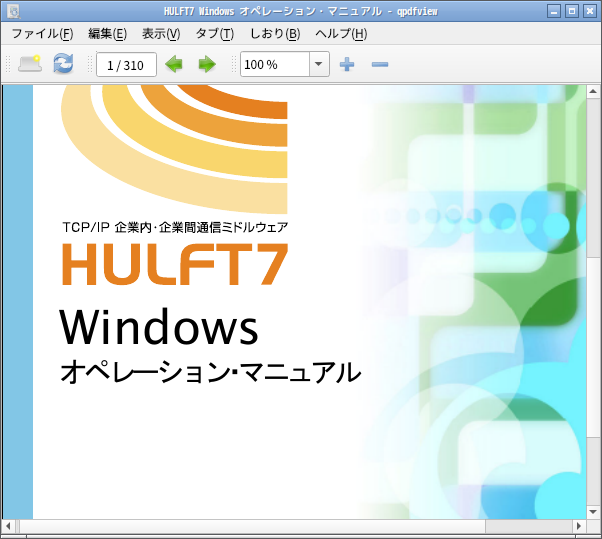Open the しおり(B) menu
602x539 pixels.
[275, 34]
